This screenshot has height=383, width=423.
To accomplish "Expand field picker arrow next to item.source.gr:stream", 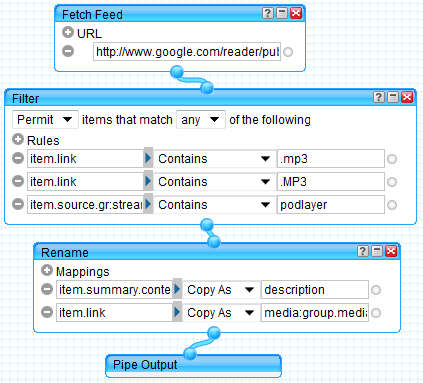I will tap(148, 204).
